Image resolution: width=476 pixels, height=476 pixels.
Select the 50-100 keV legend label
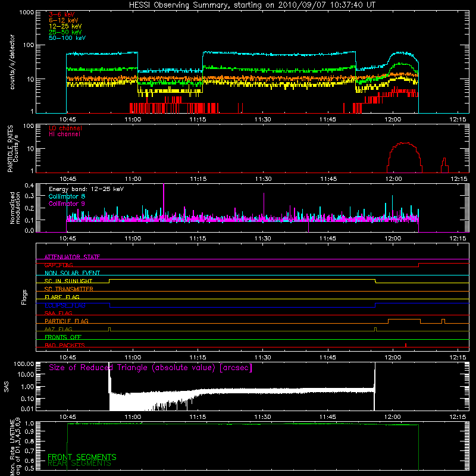coord(67,38)
